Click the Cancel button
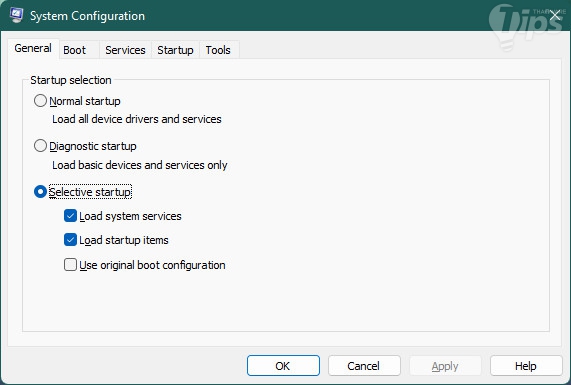 (x=364, y=366)
